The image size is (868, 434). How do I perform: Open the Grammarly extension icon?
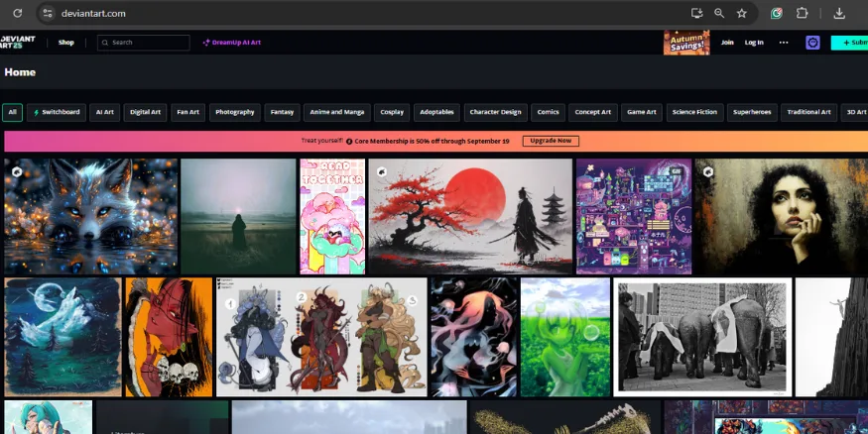(x=777, y=13)
